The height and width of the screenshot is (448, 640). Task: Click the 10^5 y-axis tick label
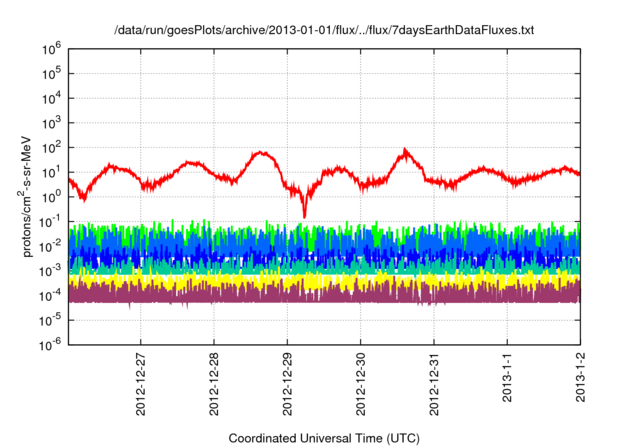[51, 74]
